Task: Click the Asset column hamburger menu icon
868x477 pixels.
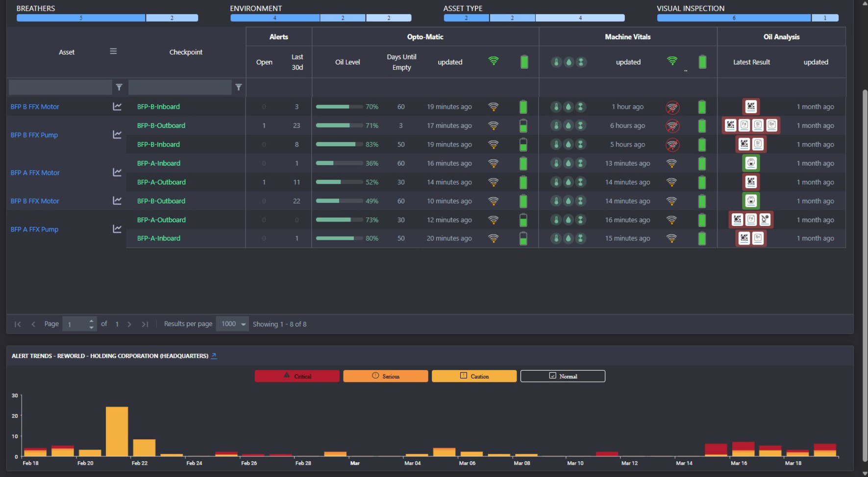Action: click(x=113, y=51)
